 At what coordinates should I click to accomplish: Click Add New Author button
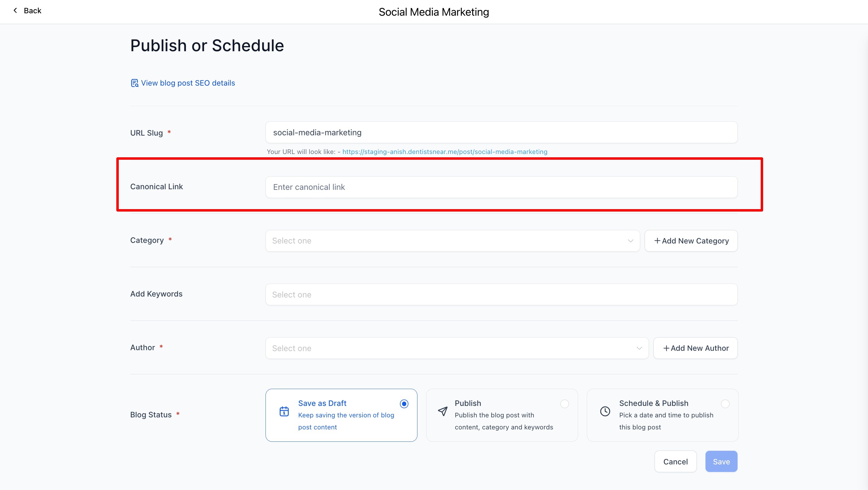(696, 348)
